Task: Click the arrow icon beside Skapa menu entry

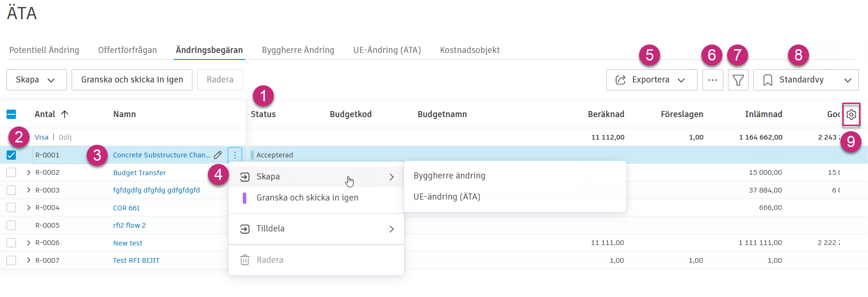Action: [245, 177]
